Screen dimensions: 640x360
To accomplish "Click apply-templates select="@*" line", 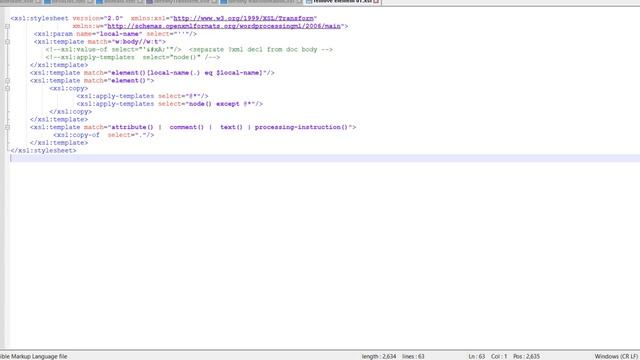I will pyautogui.click(x=142, y=96).
